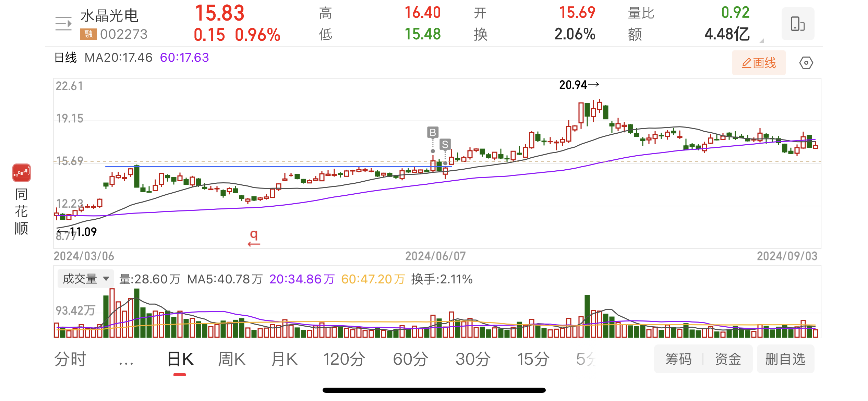
Task: Toggle the 资金 capital flow view
Action: [x=728, y=359]
